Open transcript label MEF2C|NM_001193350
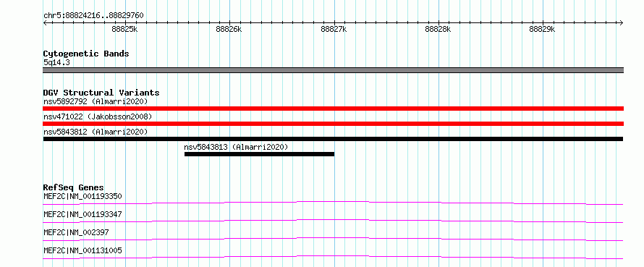644x267 pixels. coord(82,196)
